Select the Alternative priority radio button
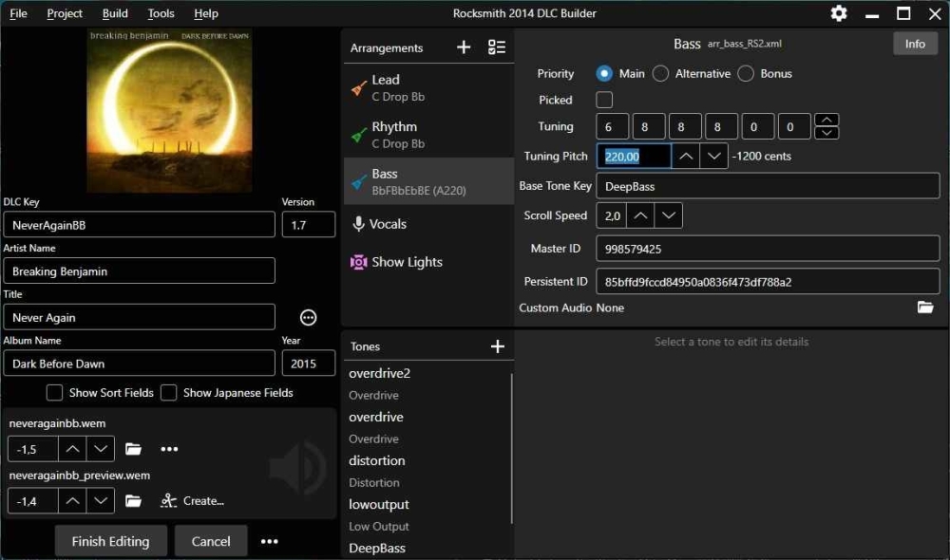This screenshot has height=560, width=950. [x=661, y=73]
